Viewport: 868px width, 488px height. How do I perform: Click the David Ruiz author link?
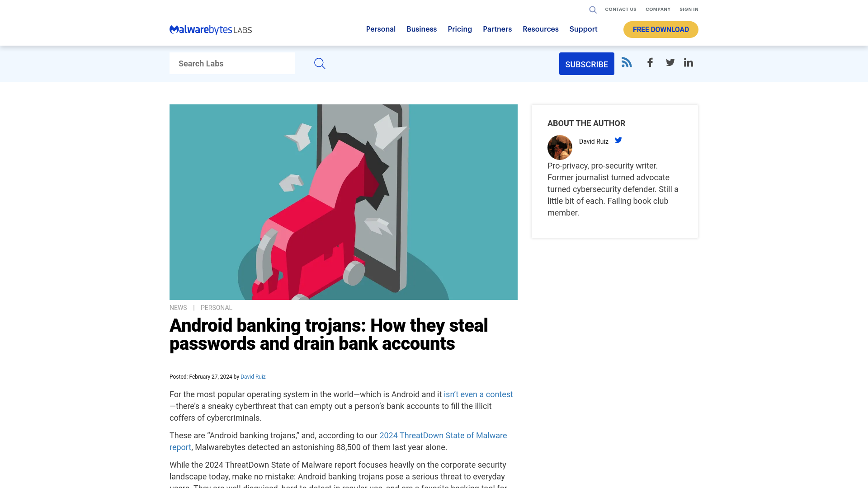[253, 376]
